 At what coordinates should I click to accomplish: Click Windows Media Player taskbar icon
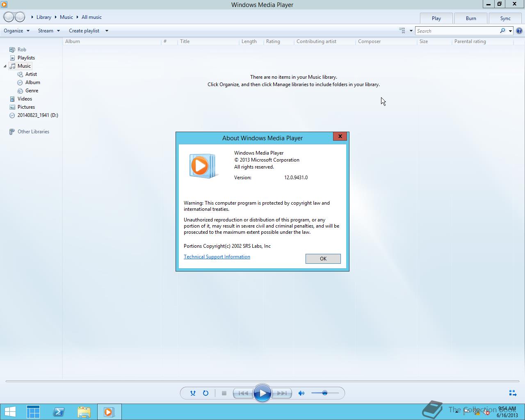coord(109,412)
